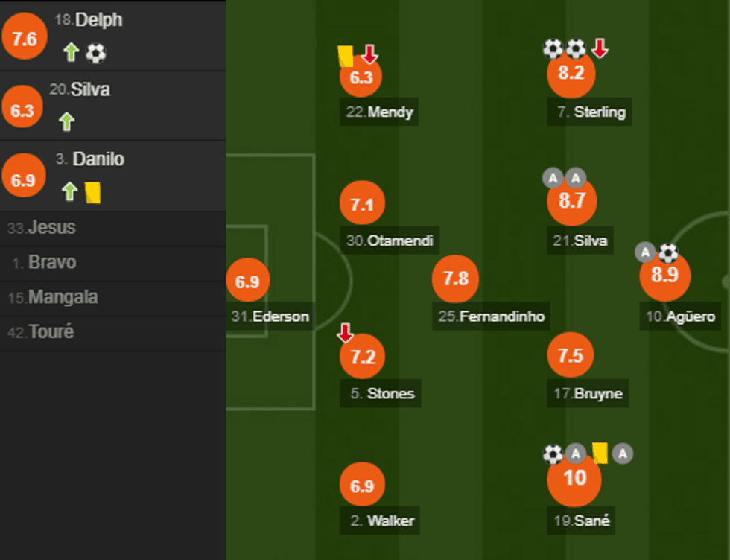730x560 pixels.
Task: Open 33.Jesus in the bench list
Action: [42, 228]
